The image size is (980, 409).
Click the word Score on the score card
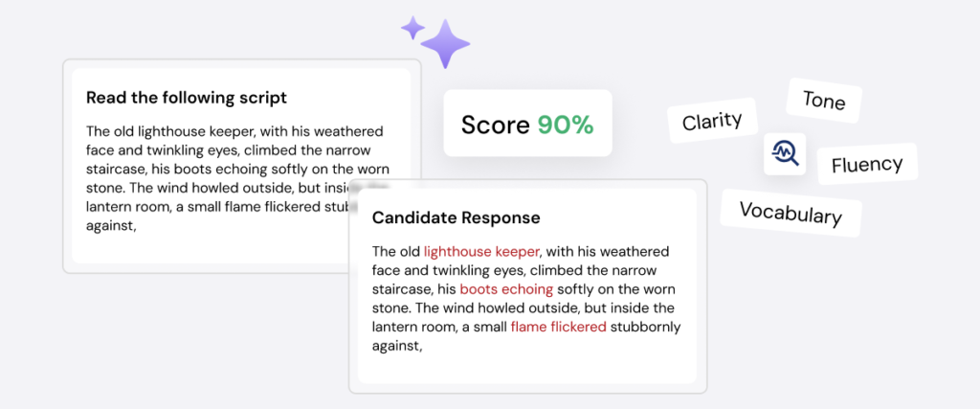click(494, 125)
